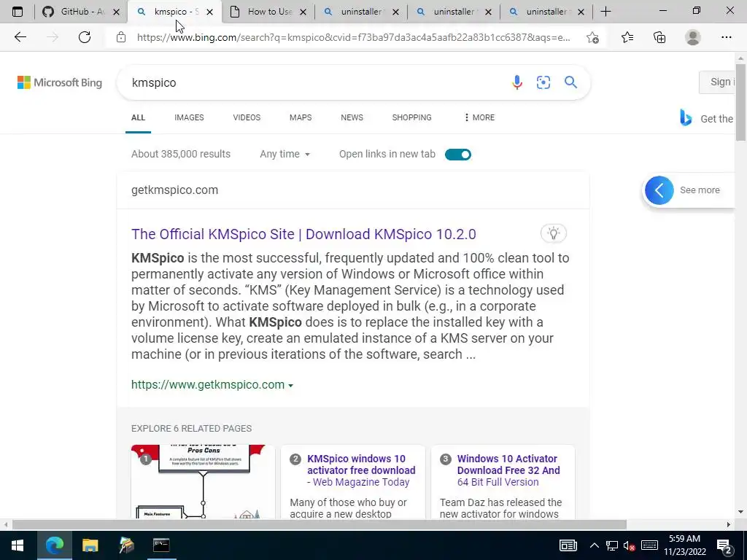
Task: Add this page to favorites star icon
Action: [592, 37]
